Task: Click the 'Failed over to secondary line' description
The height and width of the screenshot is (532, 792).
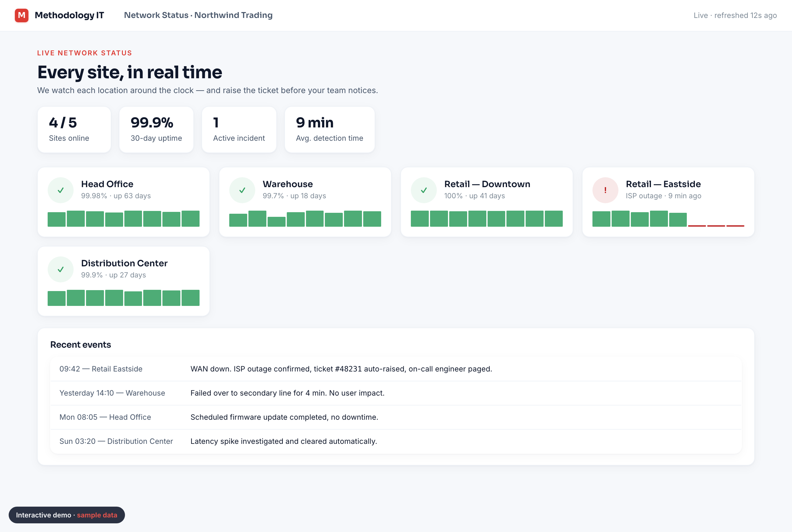Action: click(287, 393)
